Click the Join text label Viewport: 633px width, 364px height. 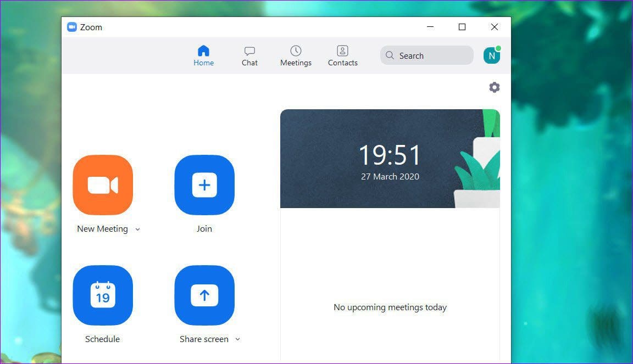pyautogui.click(x=204, y=229)
